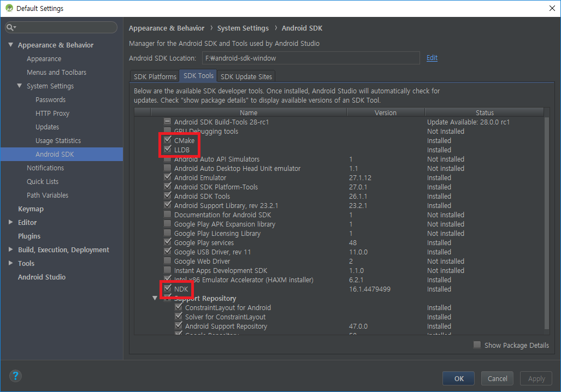Uncheck ConstraintLayout for Android checkbox

179,307
